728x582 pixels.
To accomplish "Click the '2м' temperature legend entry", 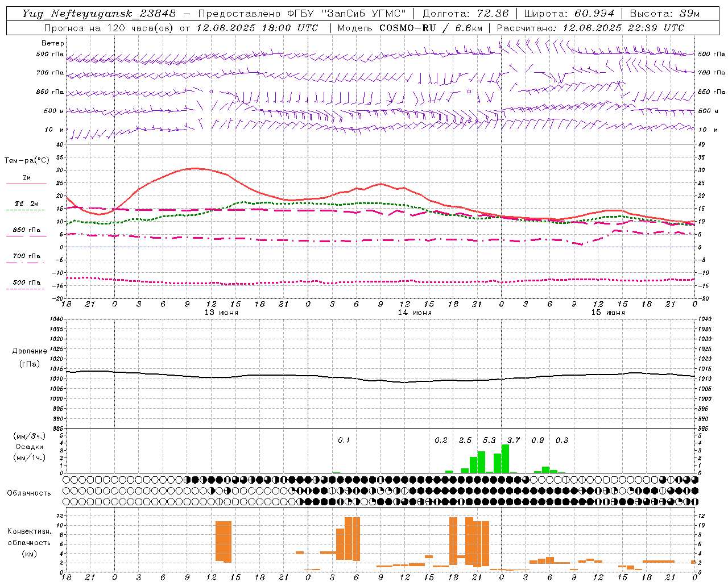I will (27, 178).
